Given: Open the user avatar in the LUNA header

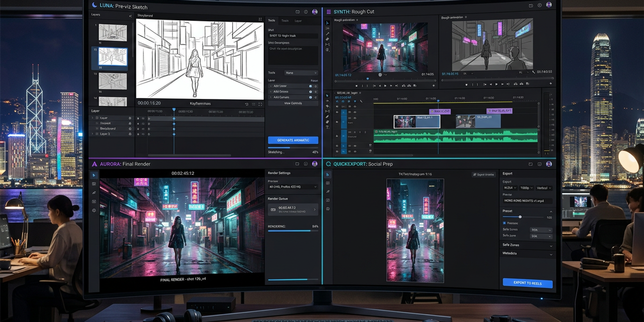Looking at the screenshot, I should (x=315, y=11).
